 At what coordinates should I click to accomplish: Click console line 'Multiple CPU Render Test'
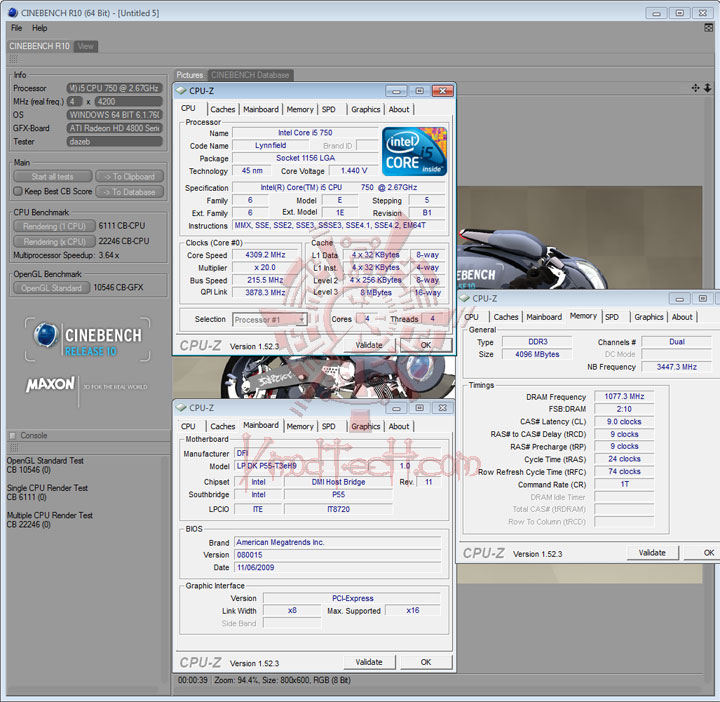[50, 515]
